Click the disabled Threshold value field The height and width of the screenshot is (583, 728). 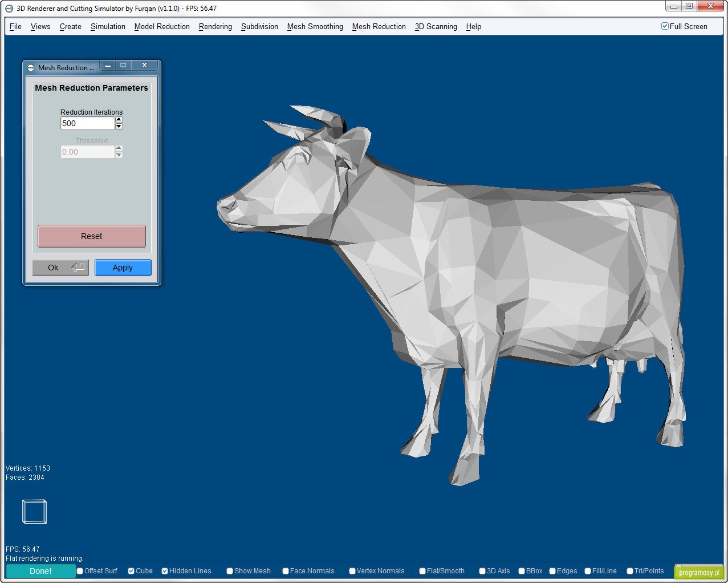tap(88, 152)
